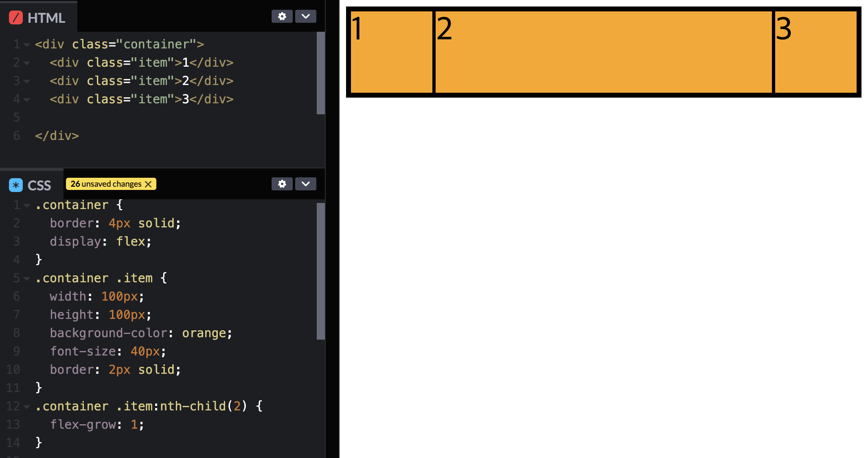868x458 pixels.
Task: Click the CSS editor vertical scrollbar
Action: pos(320,270)
